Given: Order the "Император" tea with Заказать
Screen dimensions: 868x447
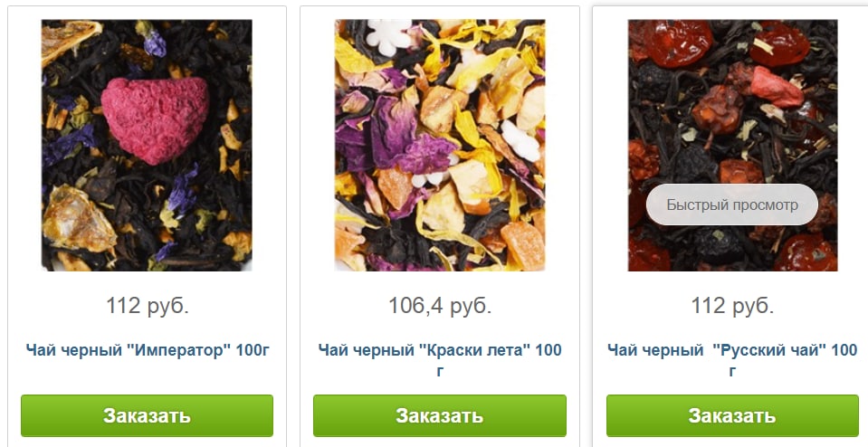Looking at the screenshot, I should click(147, 415).
